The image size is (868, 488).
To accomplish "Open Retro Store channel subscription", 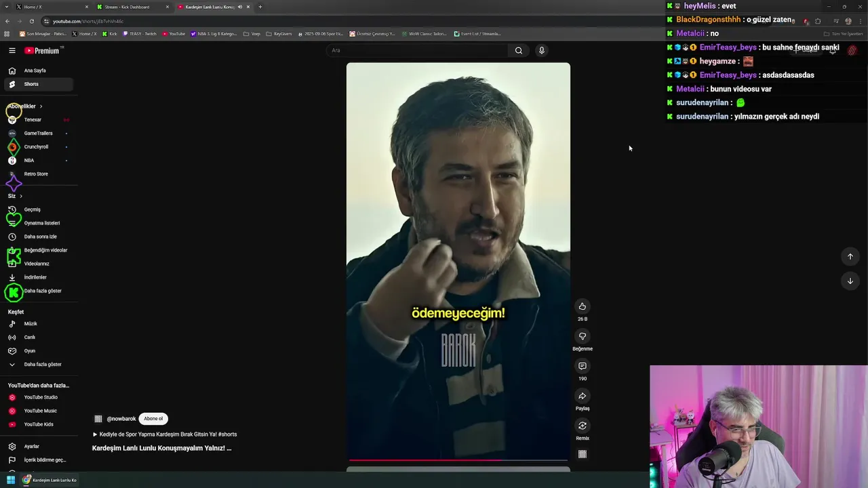I will (38, 174).
